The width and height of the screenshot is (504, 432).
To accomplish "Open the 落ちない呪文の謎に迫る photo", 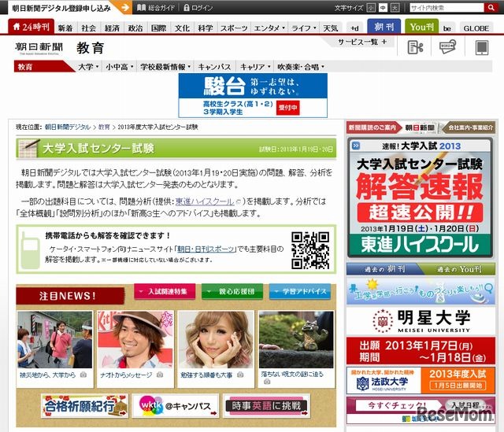I will (296, 339).
